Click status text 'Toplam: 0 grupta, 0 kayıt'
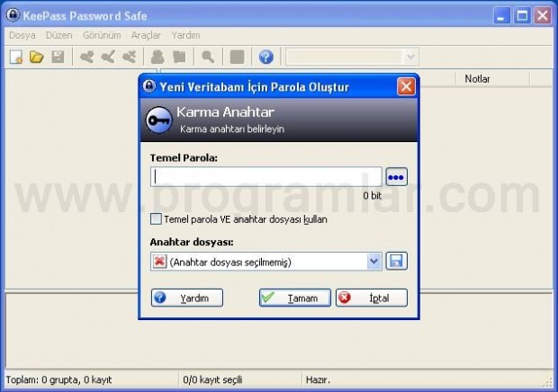This screenshot has width=558, height=392. click(x=58, y=380)
